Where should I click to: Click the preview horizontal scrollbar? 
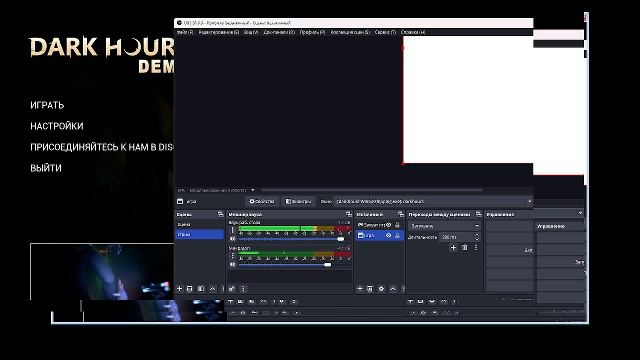(x=371, y=190)
